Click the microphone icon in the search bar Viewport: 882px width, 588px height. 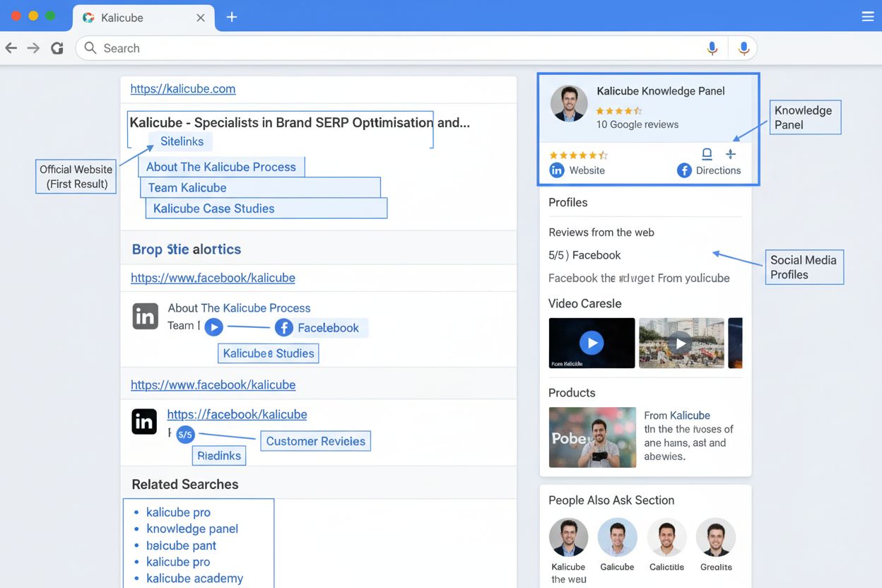tap(712, 48)
